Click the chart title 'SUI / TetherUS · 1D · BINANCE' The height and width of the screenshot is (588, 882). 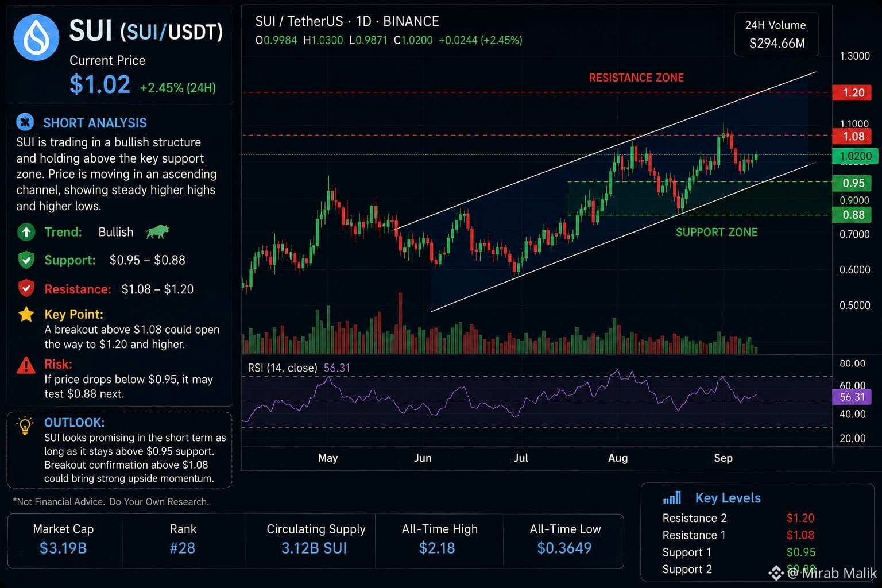347,21
